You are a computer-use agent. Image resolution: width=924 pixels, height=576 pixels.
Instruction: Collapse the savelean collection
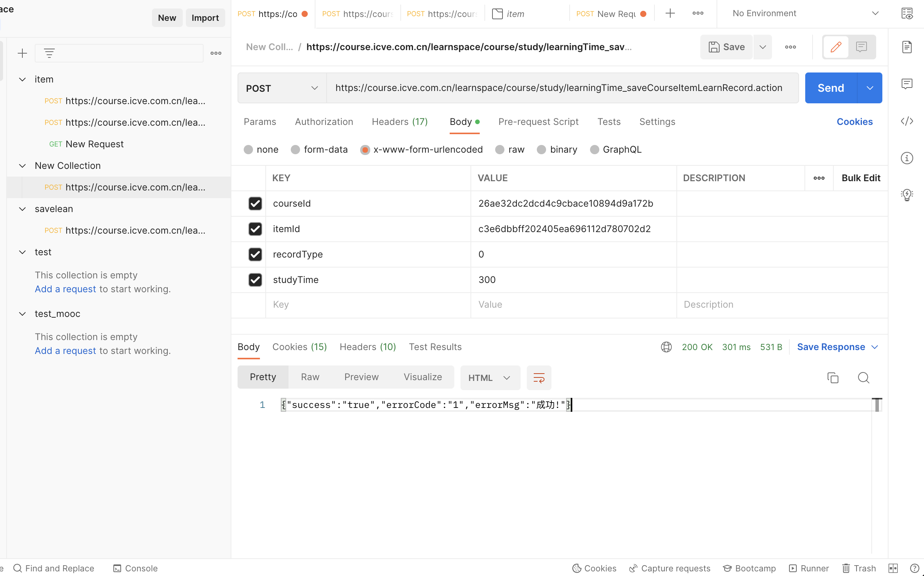(x=22, y=209)
